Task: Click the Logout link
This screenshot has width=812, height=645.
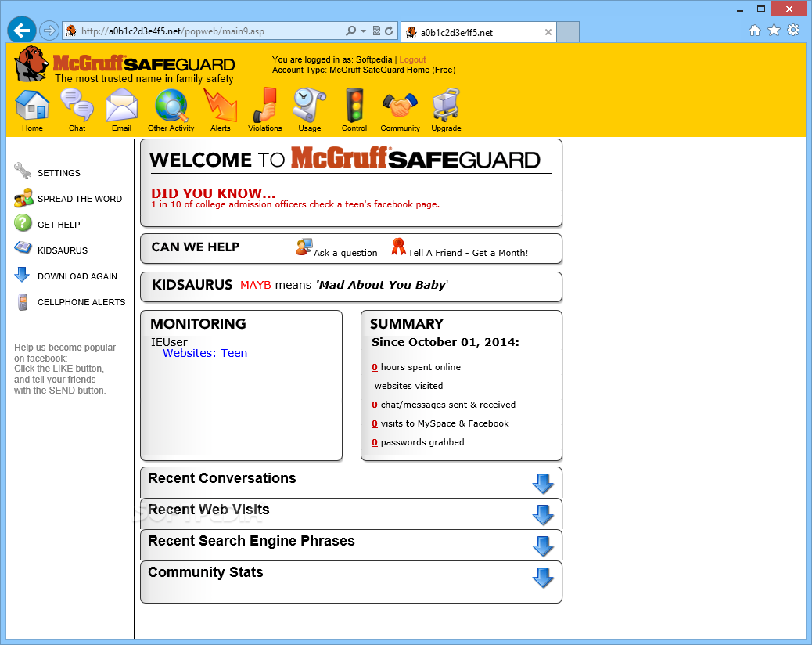Action: coord(412,59)
